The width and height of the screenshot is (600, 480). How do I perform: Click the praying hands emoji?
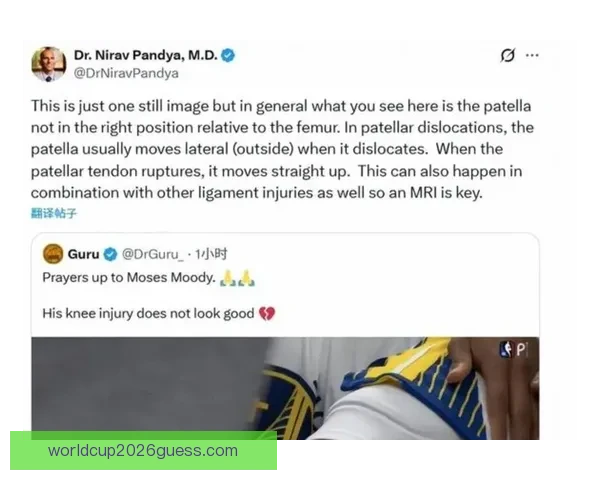click(x=238, y=278)
